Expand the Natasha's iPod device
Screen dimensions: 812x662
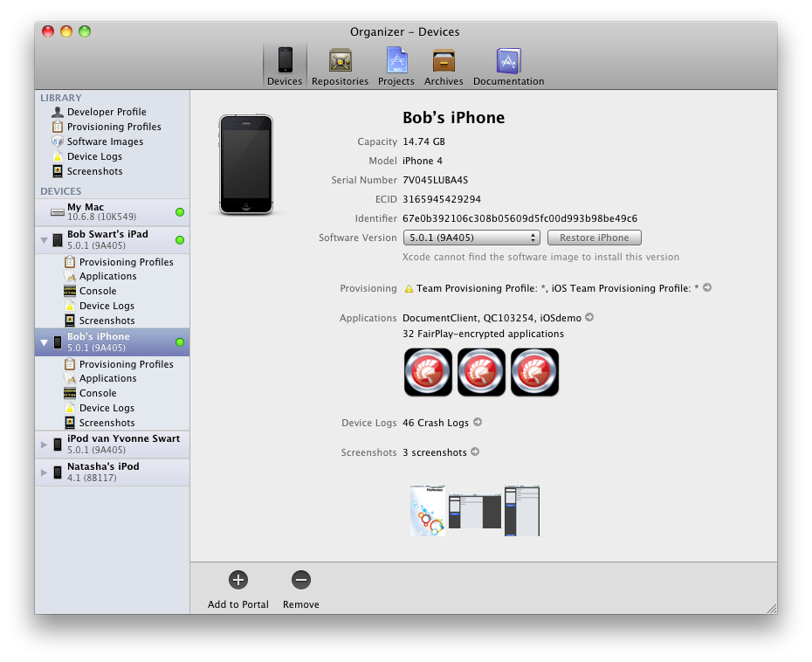[44, 472]
